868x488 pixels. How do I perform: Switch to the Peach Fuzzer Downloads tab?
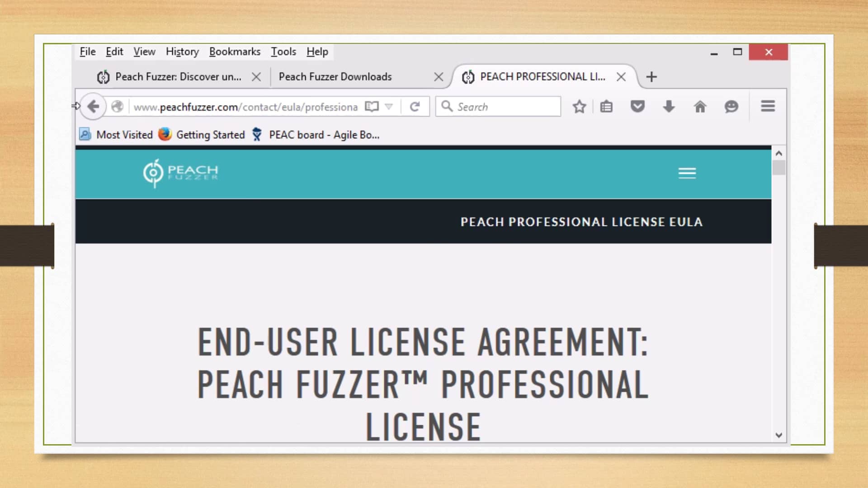(335, 77)
